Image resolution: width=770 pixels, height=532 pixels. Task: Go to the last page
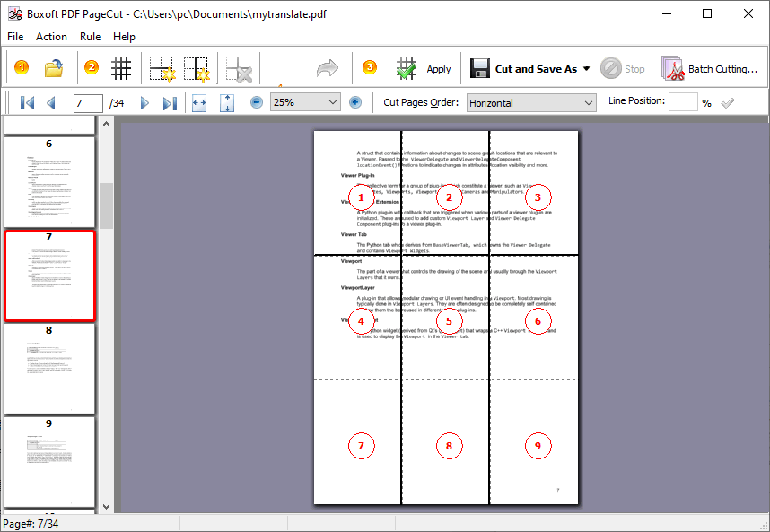tap(170, 103)
